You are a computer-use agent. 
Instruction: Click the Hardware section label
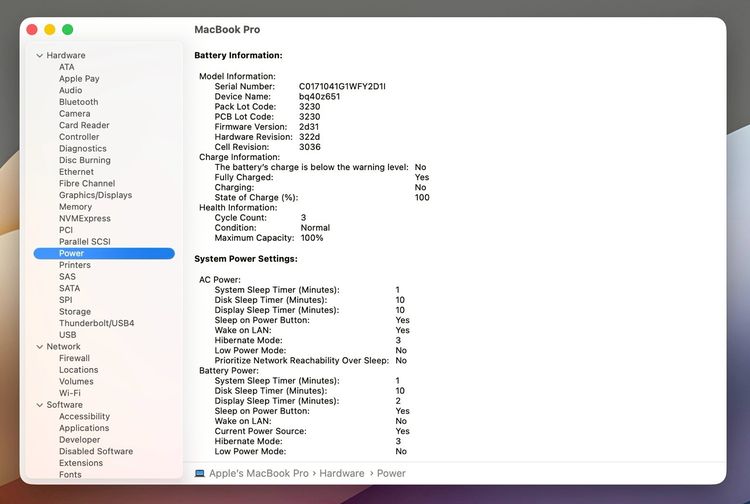pyautogui.click(x=66, y=55)
